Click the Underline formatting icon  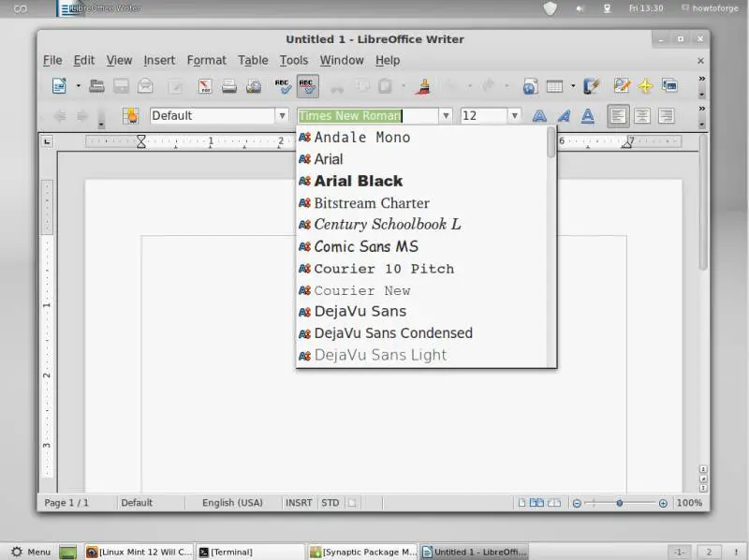588,116
